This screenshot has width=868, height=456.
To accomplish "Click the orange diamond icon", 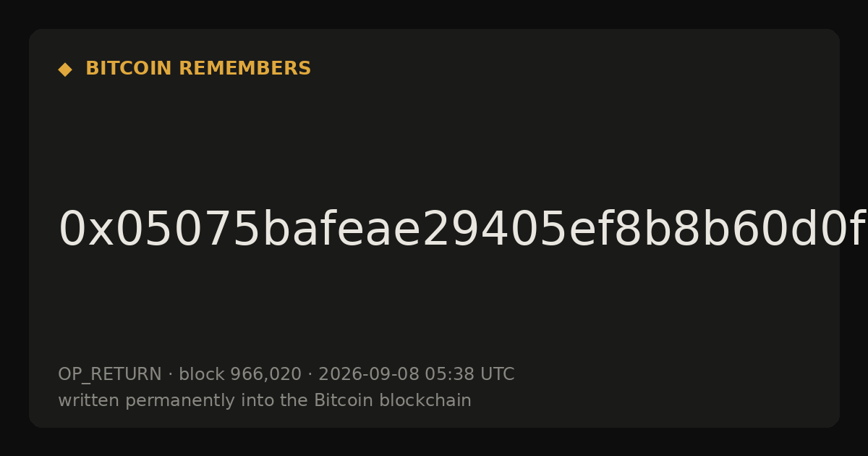I will pos(65,69).
